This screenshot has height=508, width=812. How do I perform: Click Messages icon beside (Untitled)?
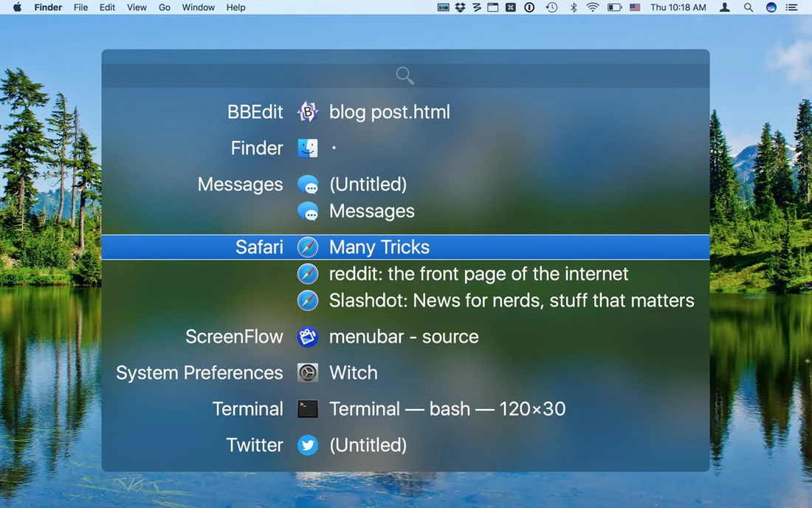click(308, 185)
